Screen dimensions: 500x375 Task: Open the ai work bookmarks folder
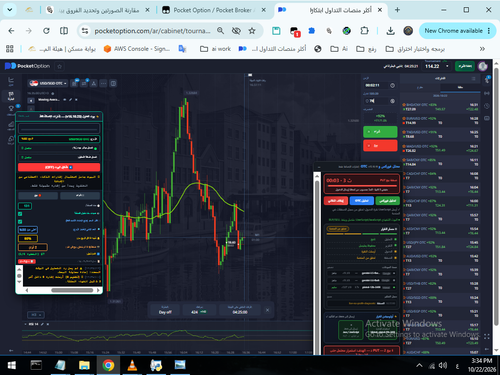coord(215,49)
